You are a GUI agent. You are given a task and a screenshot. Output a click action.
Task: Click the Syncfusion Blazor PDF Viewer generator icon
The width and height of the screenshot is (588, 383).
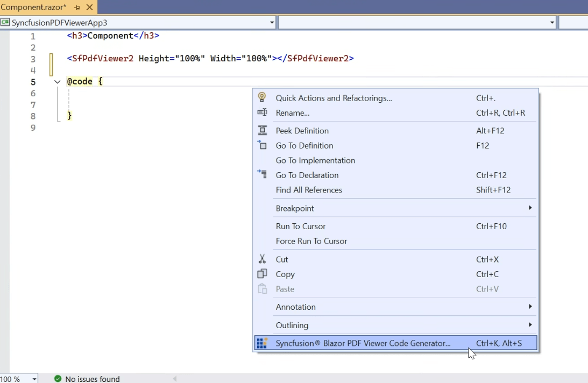pos(262,343)
